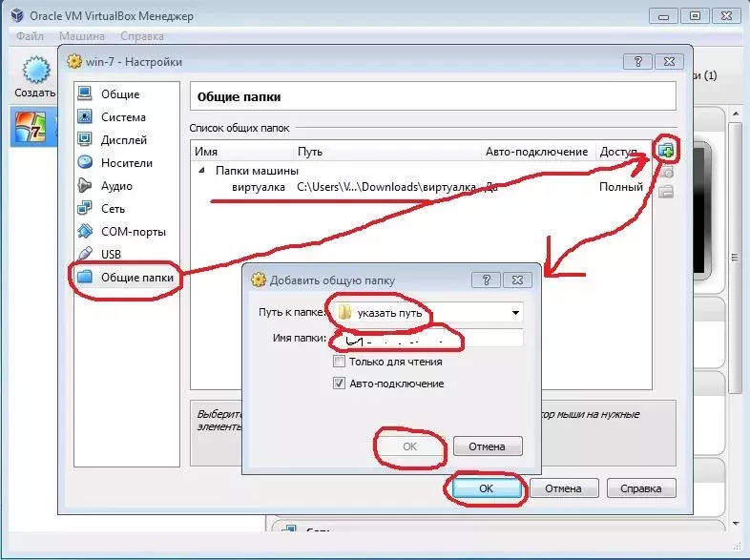Open the Файл menu
Image resolution: width=750 pixels, height=560 pixels.
[x=30, y=36]
